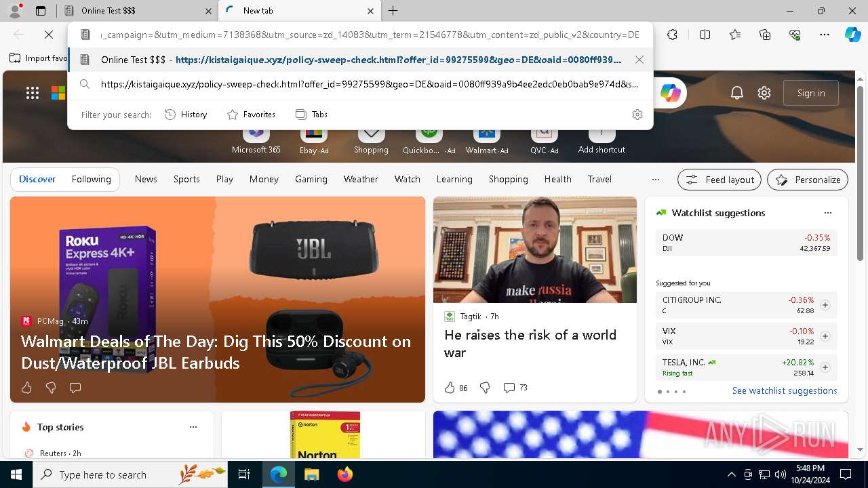Add VIX to watchlist
Viewport: 868px width, 488px height.
pos(825,336)
